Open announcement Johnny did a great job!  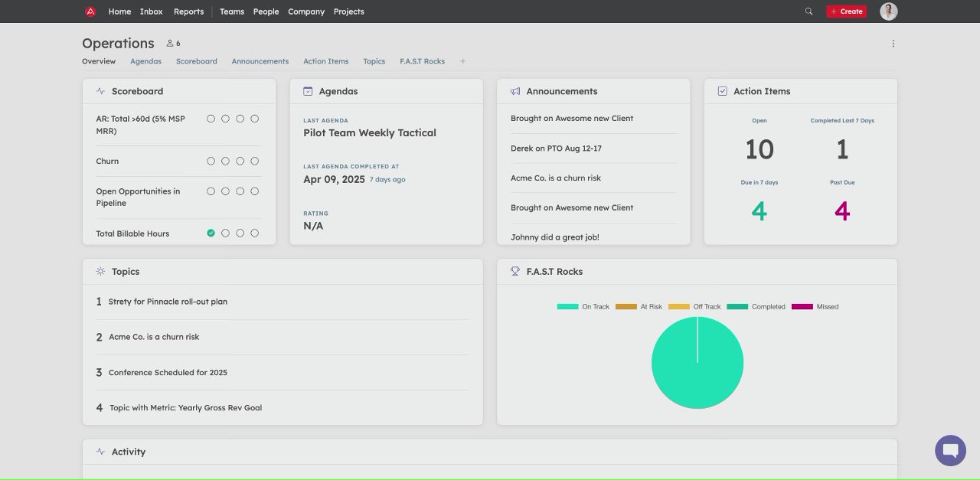(x=555, y=237)
